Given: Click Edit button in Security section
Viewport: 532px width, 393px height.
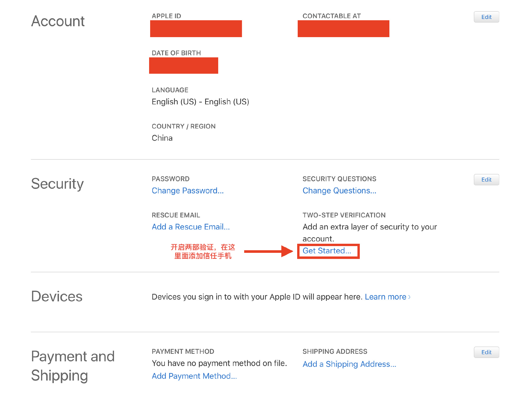Looking at the screenshot, I should point(486,180).
